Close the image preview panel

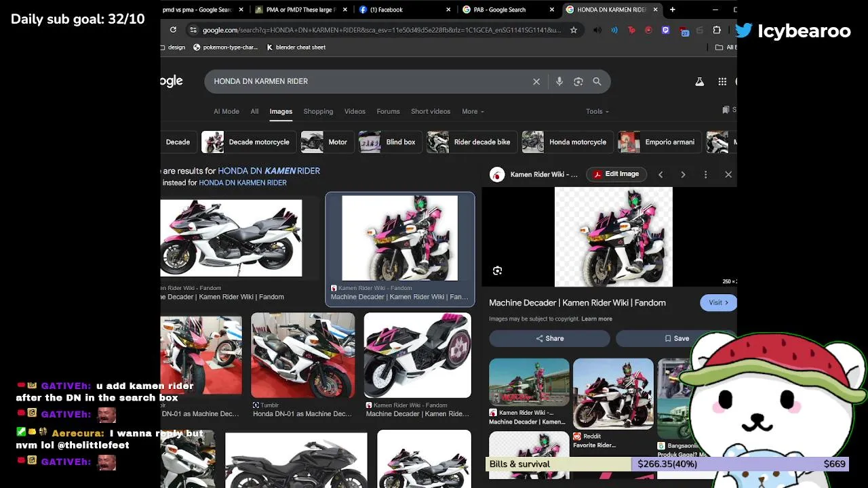point(728,175)
